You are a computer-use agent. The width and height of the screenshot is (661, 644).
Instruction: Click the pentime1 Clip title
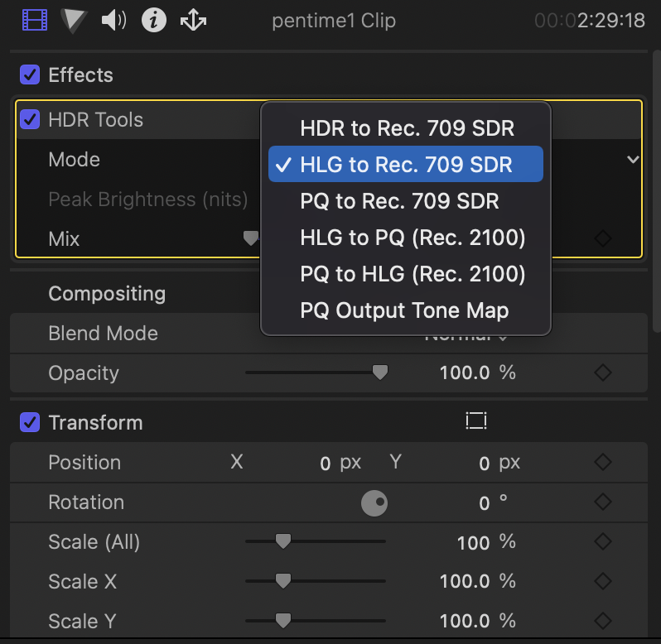pyautogui.click(x=334, y=21)
